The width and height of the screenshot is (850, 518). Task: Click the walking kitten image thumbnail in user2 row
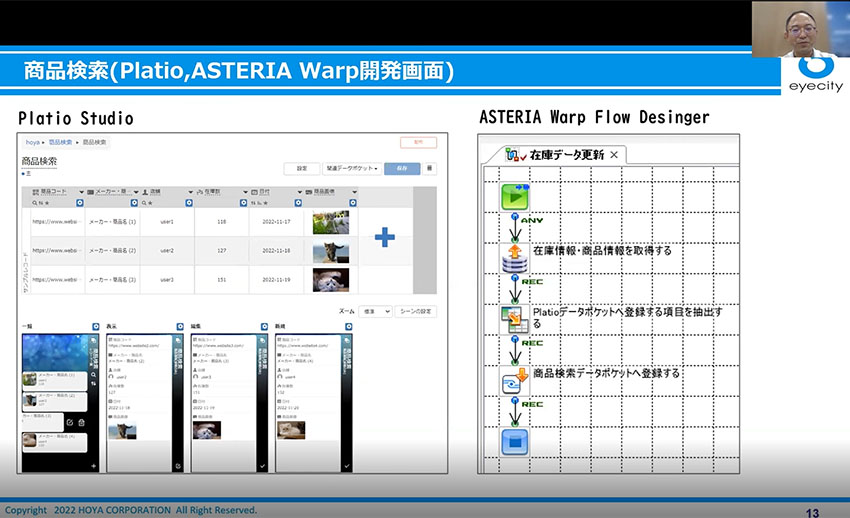[331, 251]
